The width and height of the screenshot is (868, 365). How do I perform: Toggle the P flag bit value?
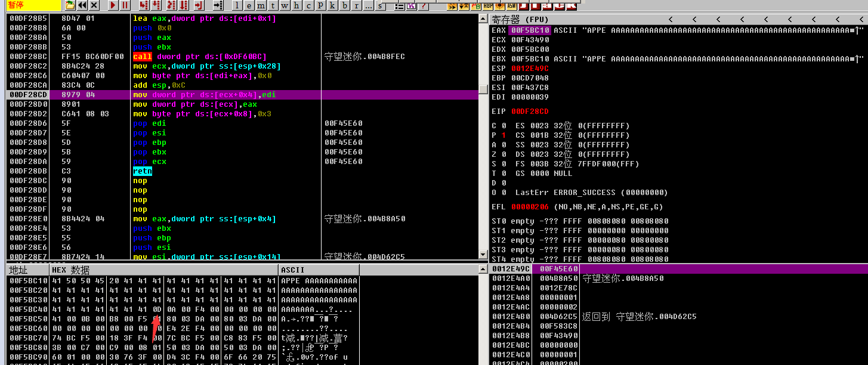point(503,135)
